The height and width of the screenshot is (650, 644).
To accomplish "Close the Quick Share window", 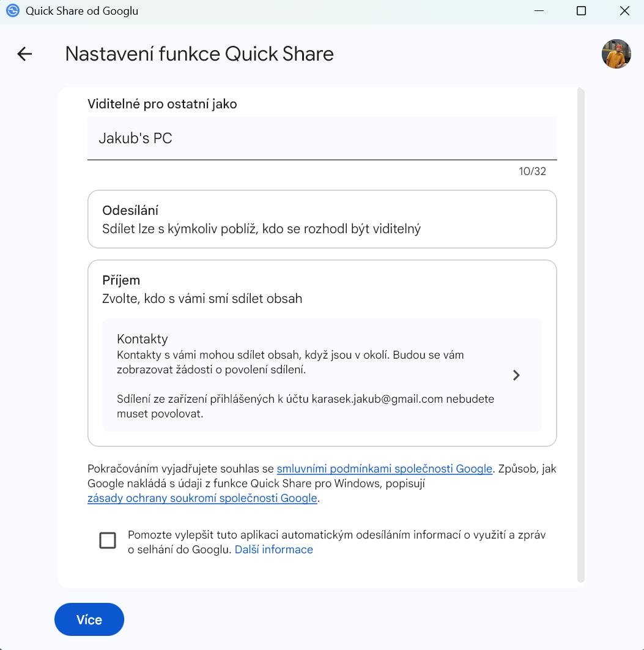I will 624,11.
